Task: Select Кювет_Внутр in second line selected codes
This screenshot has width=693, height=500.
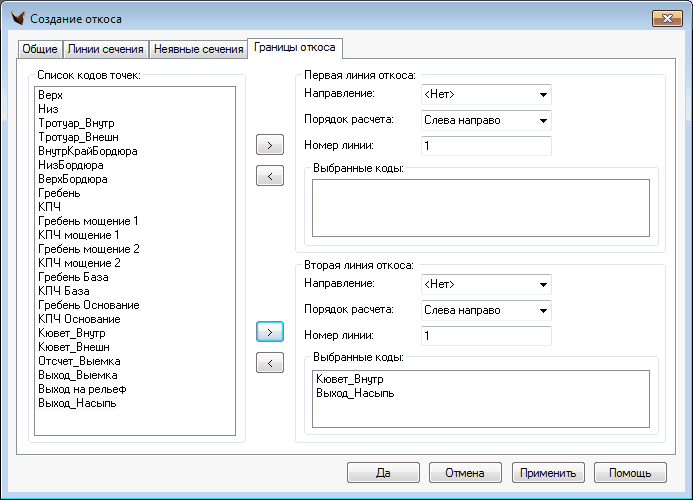Action: (349, 379)
